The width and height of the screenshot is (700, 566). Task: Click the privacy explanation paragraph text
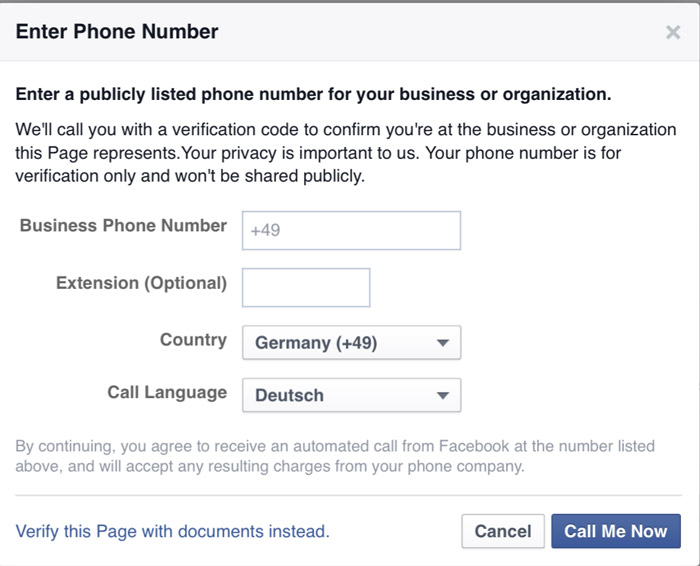tap(345, 153)
